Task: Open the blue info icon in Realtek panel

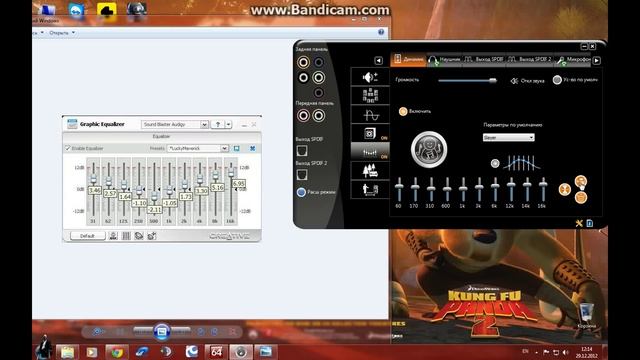Action: coord(589,223)
